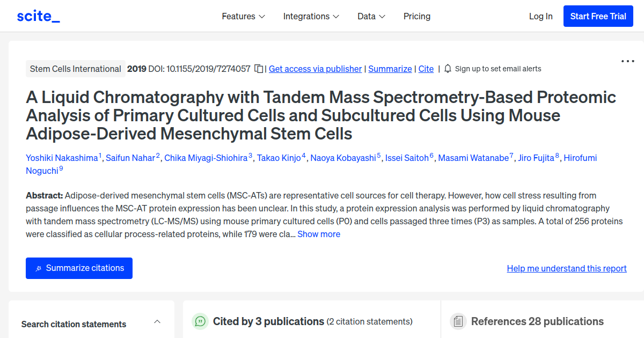This screenshot has width=644, height=338.
Task: Expand the Data menu
Action: [x=371, y=16]
